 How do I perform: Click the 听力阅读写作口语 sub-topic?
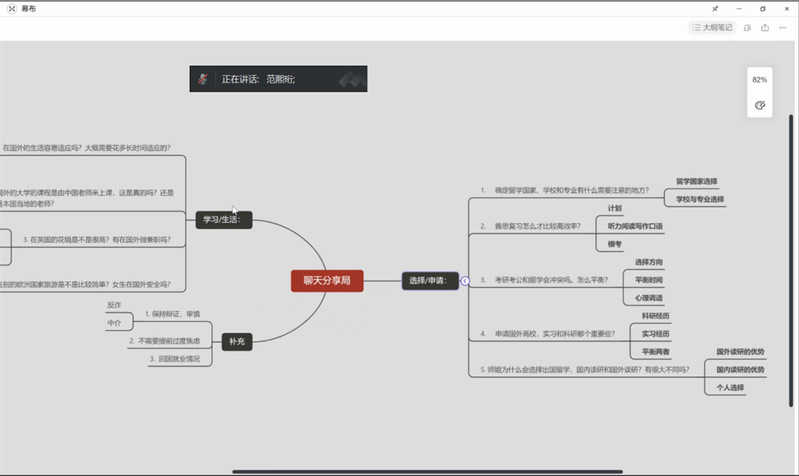[635, 226]
